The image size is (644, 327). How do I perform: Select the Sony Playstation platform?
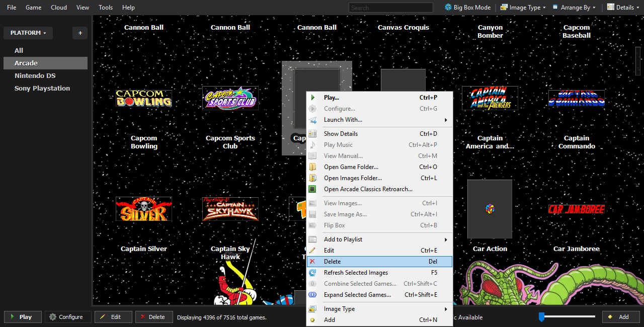pos(45,88)
